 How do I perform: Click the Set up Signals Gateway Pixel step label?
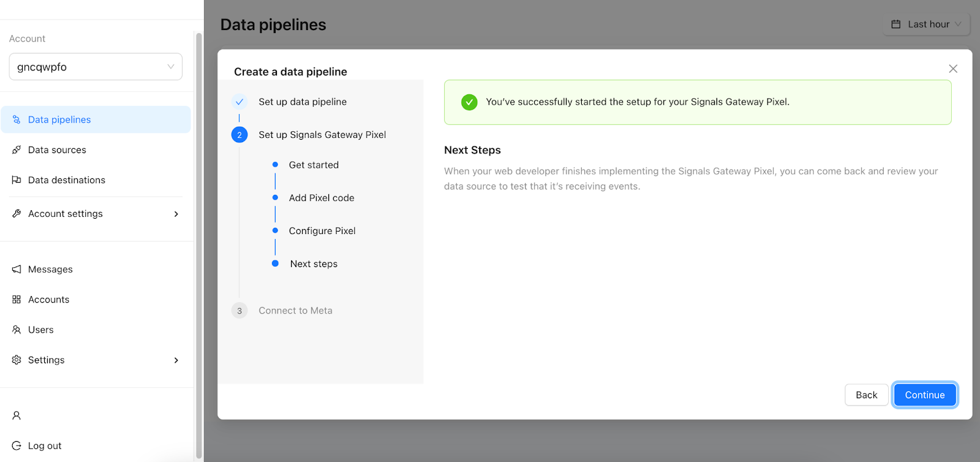click(322, 135)
